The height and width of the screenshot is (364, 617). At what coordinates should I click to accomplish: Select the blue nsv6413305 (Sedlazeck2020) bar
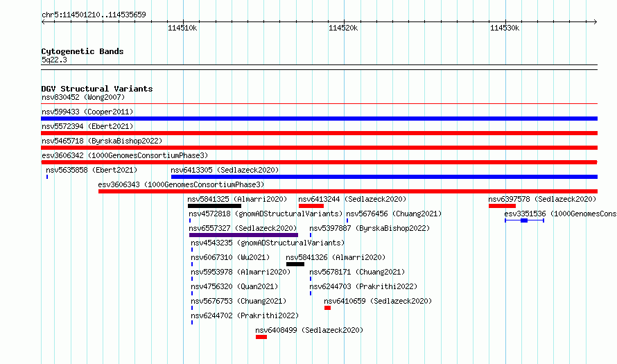384,177
